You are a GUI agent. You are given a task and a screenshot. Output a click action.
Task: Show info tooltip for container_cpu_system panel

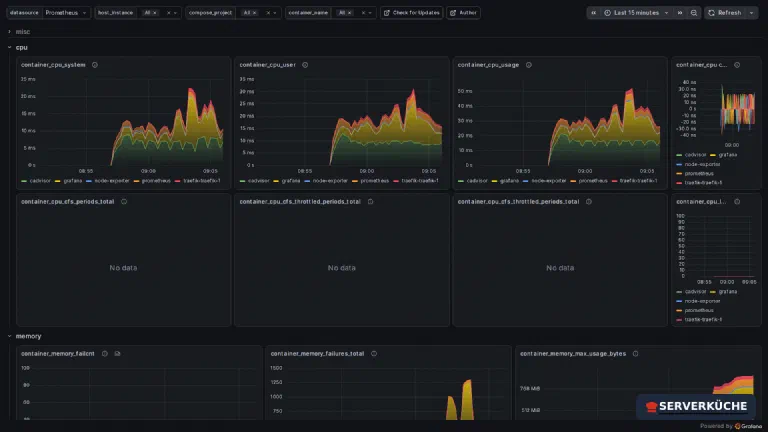pyautogui.click(x=95, y=65)
